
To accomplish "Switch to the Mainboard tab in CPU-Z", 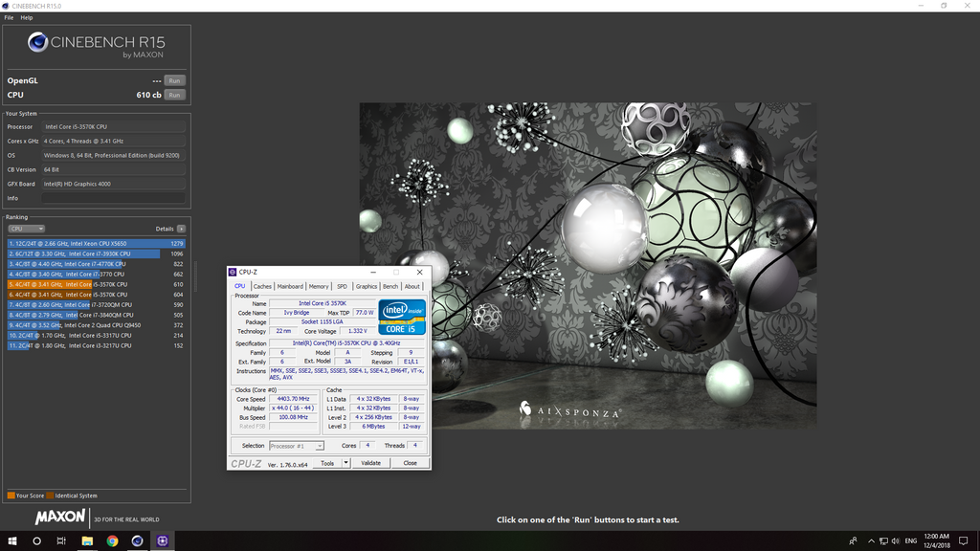I will (x=290, y=286).
